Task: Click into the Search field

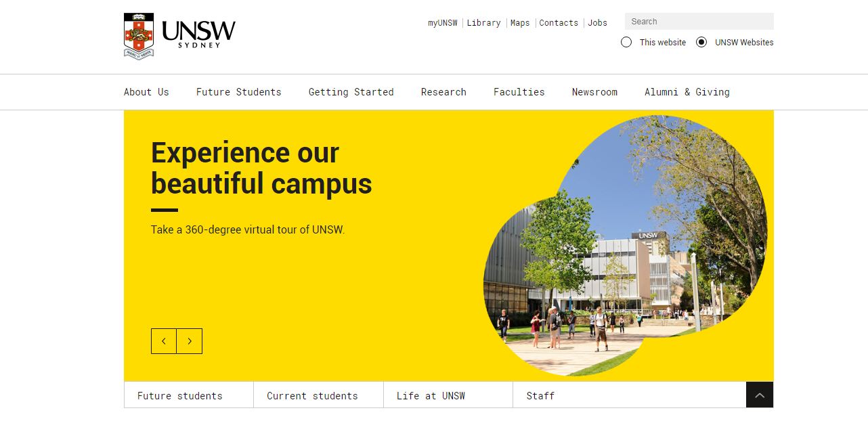Action: click(699, 22)
